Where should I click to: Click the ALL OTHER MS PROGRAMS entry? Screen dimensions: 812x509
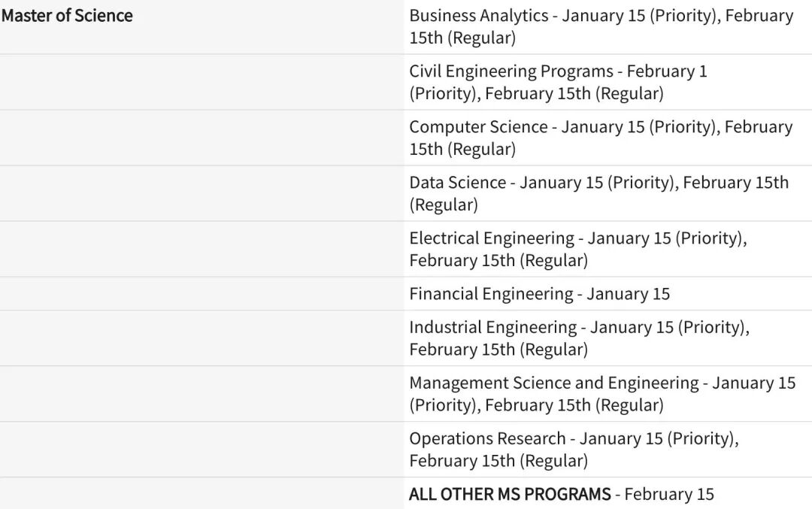[561, 494]
